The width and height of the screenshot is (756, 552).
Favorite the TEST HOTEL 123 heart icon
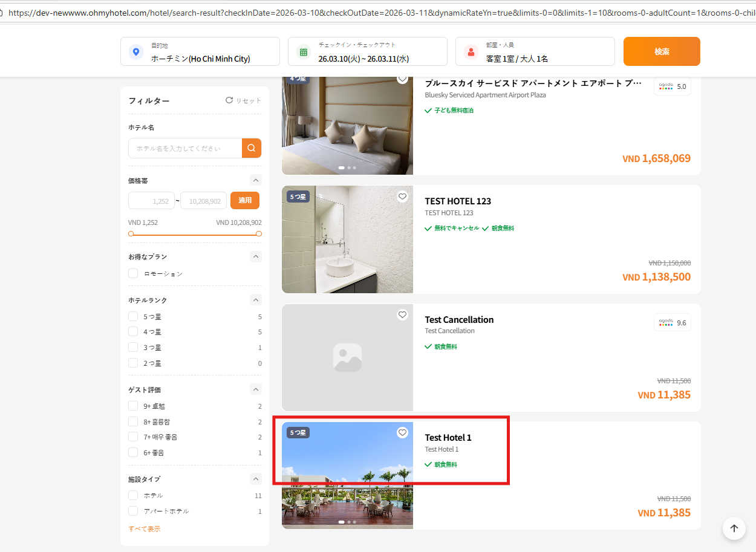(402, 196)
